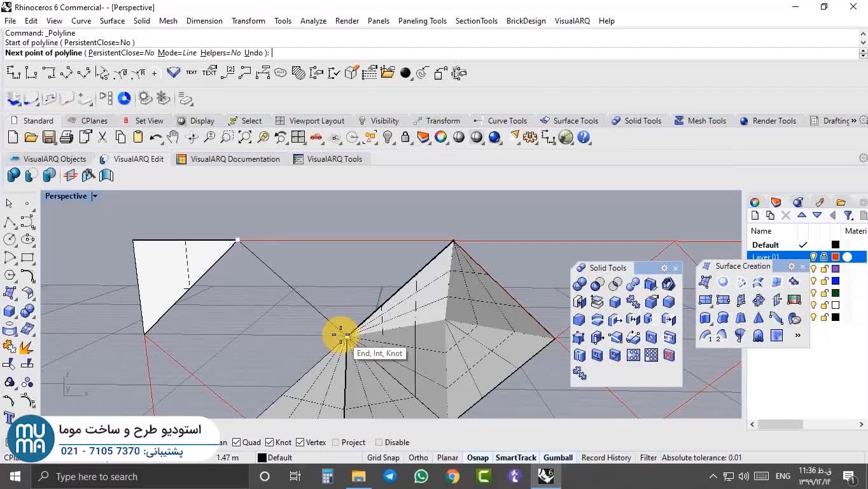Click the Undo arrow icon
The width and height of the screenshot is (868, 489).
[155, 137]
